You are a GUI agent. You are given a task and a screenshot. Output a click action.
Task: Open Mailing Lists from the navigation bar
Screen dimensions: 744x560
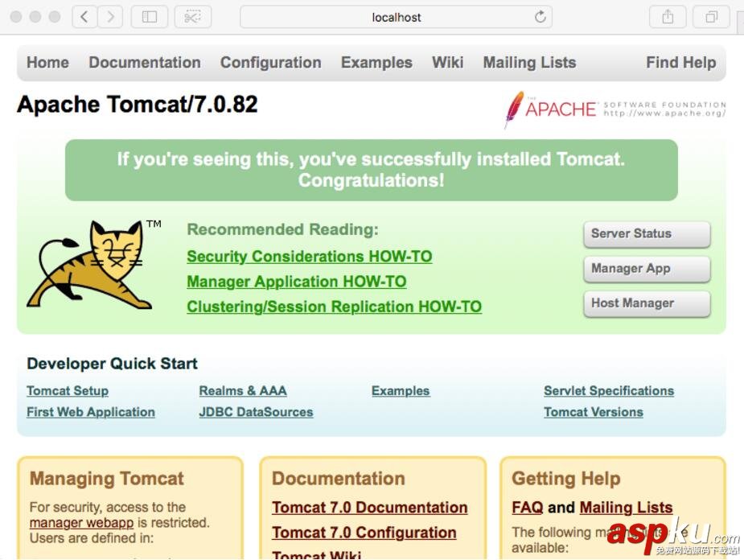528,62
